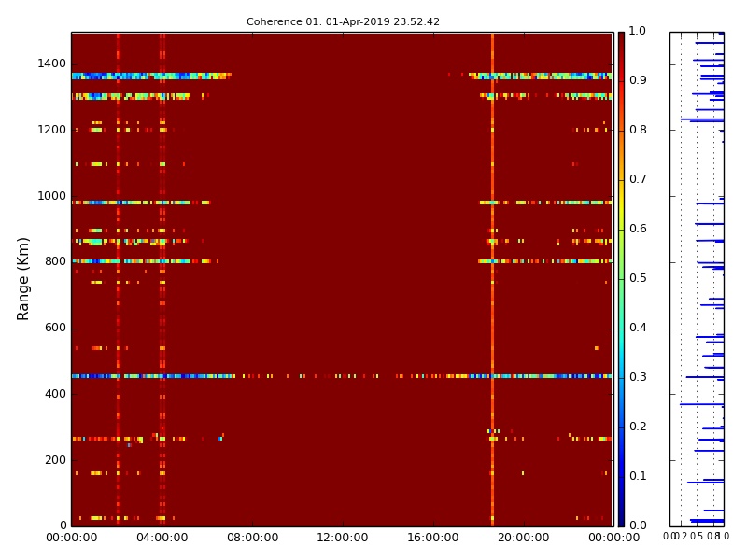
Task: Click the low-coherence horizontal band near 450 Km
Action: pyautogui.click(x=342, y=376)
